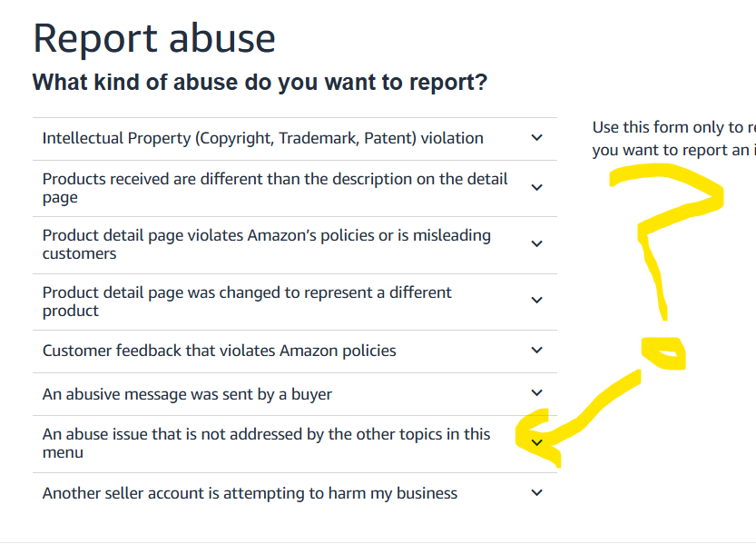
Task: Click the What kind of abuse question heading
Action: pos(260,82)
